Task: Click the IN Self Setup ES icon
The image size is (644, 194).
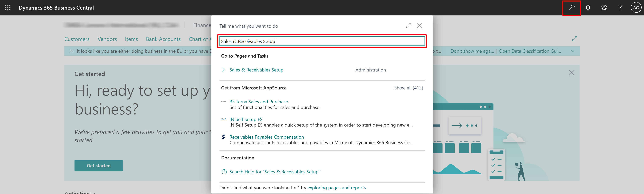Action: 224,119
